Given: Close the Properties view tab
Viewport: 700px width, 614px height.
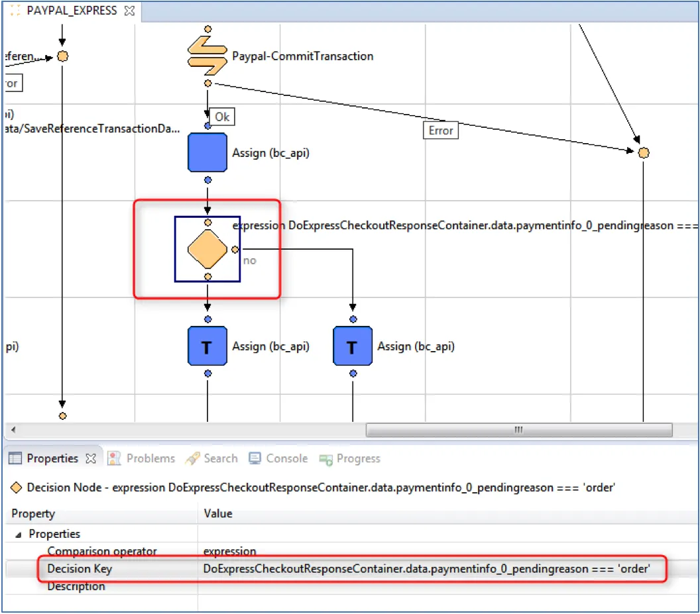Looking at the screenshot, I should click(x=91, y=458).
